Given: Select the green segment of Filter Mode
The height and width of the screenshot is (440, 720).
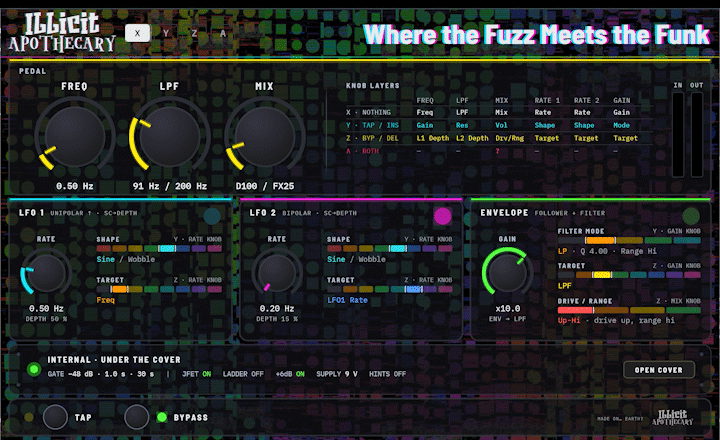Looking at the screenshot, I should 658,240.
